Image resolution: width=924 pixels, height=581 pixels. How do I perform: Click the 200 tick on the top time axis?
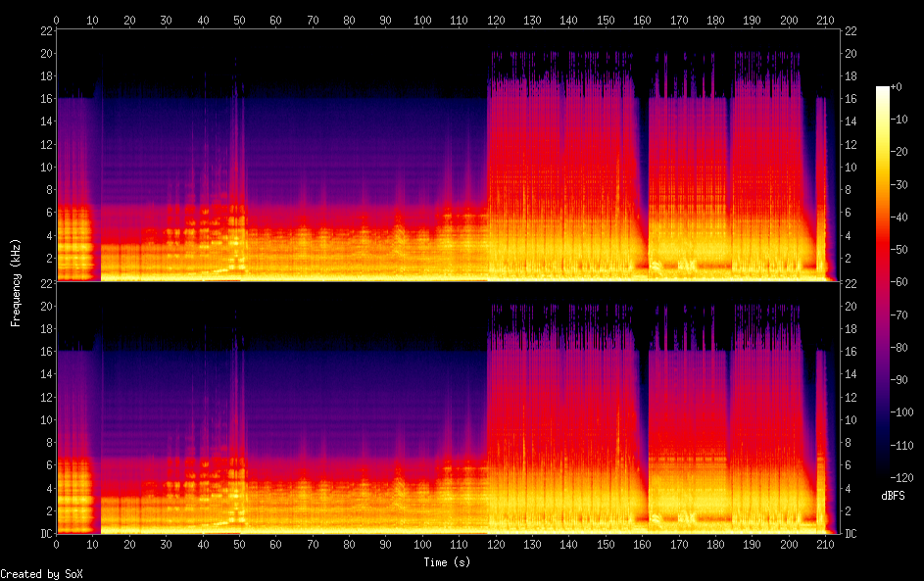pos(788,20)
